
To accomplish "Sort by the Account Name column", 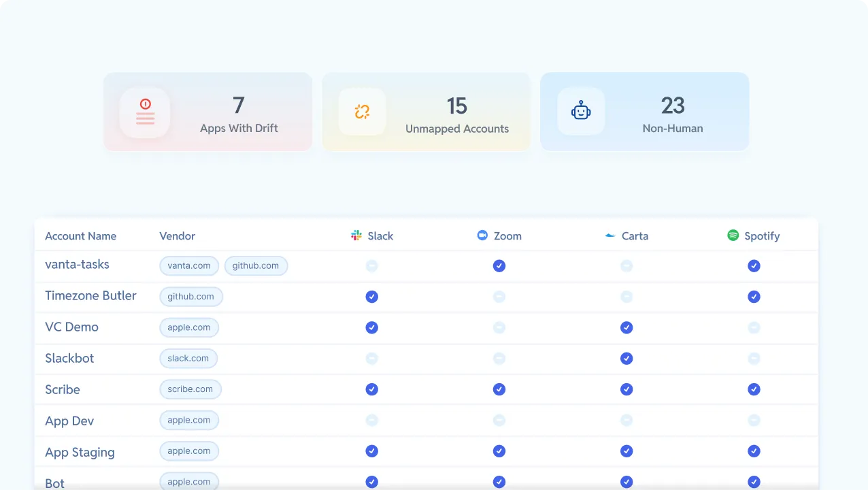I will 80,236.
